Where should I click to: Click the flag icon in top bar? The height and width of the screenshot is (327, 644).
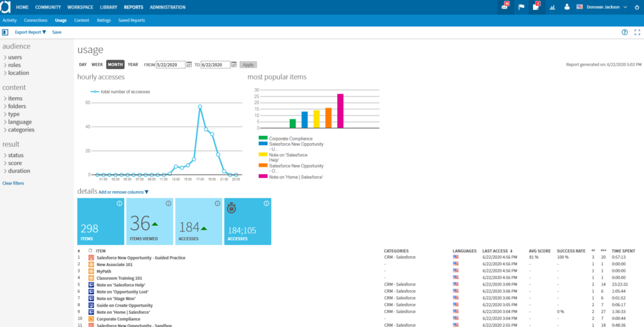[x=521, y=7]
